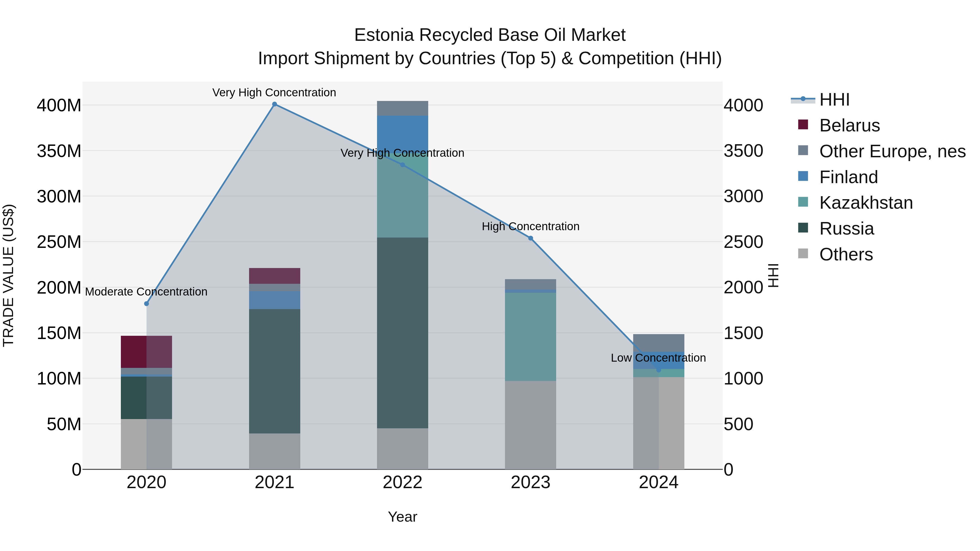
Task: Click the Kazakhstan teal legend swatch
Action: (x=803, y=202)
